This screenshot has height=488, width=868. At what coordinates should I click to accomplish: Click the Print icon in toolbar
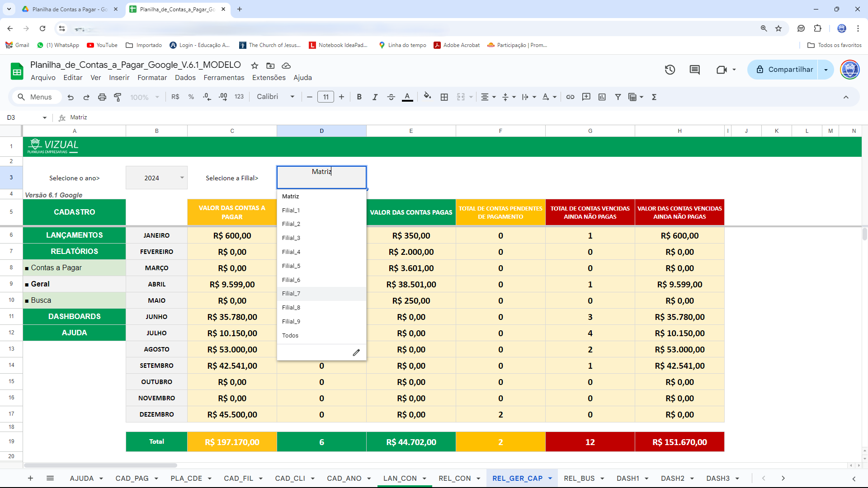pyautogui.click(x=102, y=97)
